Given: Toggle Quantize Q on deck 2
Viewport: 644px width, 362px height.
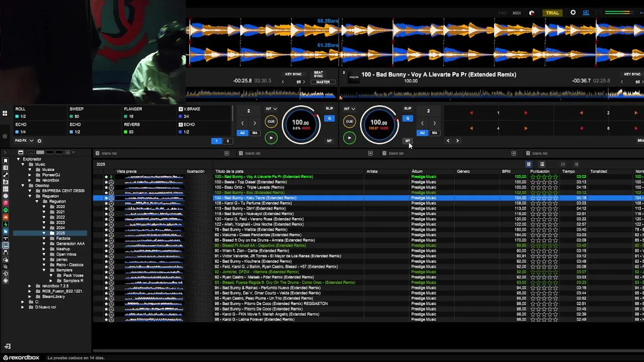Looking at the screenshot, I should click(x=408, y=119).
